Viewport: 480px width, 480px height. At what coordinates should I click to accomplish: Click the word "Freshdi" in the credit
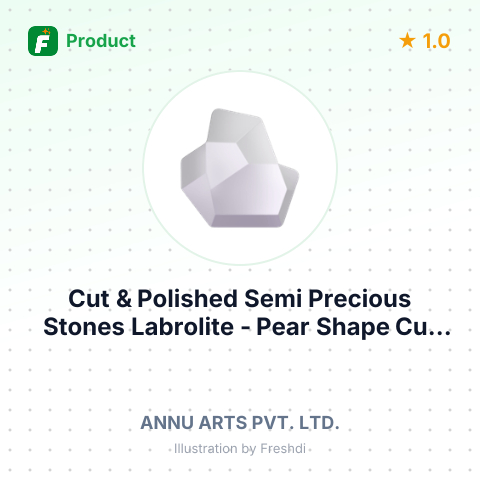pyautogui.click(x=283, y=449)
